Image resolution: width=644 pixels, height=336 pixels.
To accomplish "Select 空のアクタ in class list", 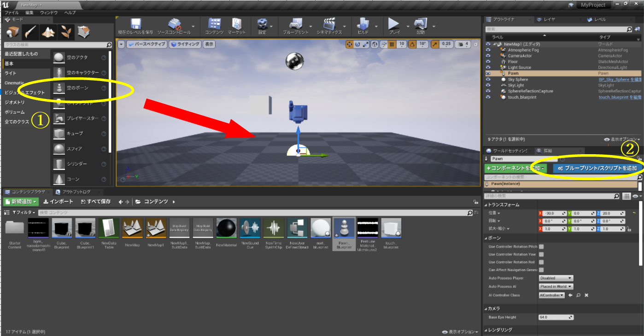I will click(x=80, y=58).
